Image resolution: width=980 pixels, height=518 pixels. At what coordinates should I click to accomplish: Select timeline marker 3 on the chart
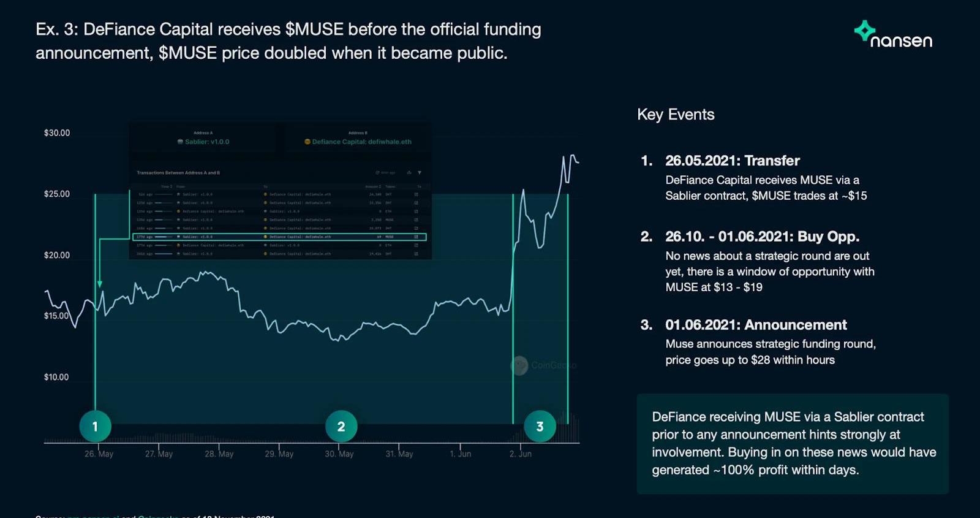pyautogui.click(x=540, y=426)
